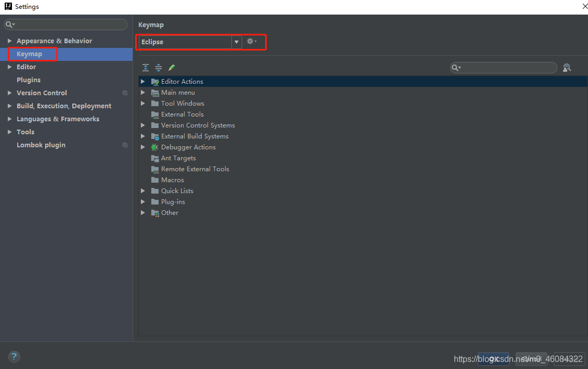This screenshot has width=588, height=369.
Task: Click the keymap action search field
Action: click(x=504, y=68)
